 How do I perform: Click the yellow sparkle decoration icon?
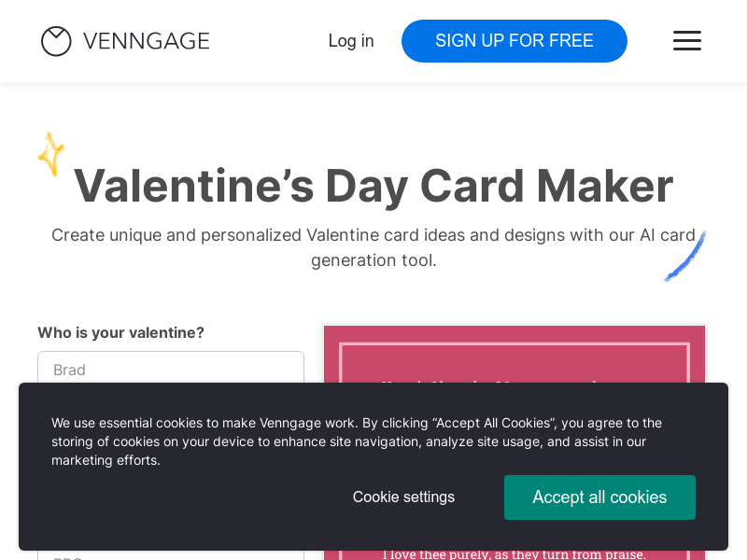[x=50, y=154]
